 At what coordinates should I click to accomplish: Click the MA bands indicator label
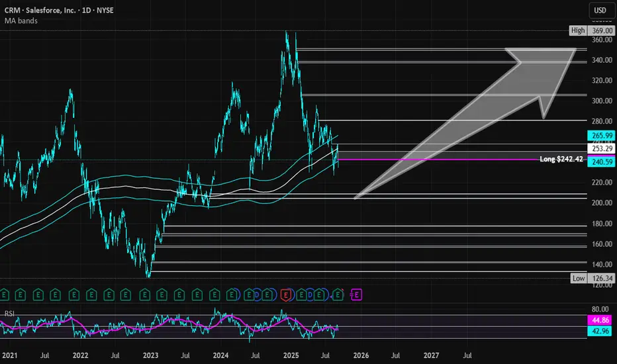[21, 21]
